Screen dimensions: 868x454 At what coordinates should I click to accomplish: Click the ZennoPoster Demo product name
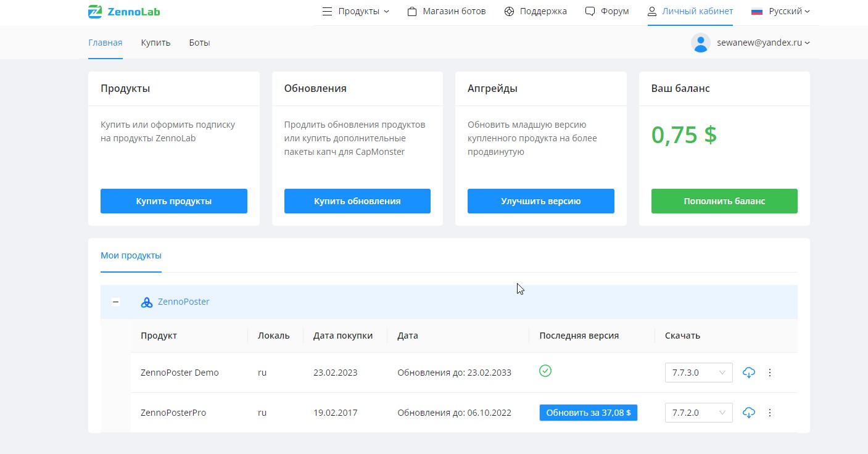pos(180,373)
